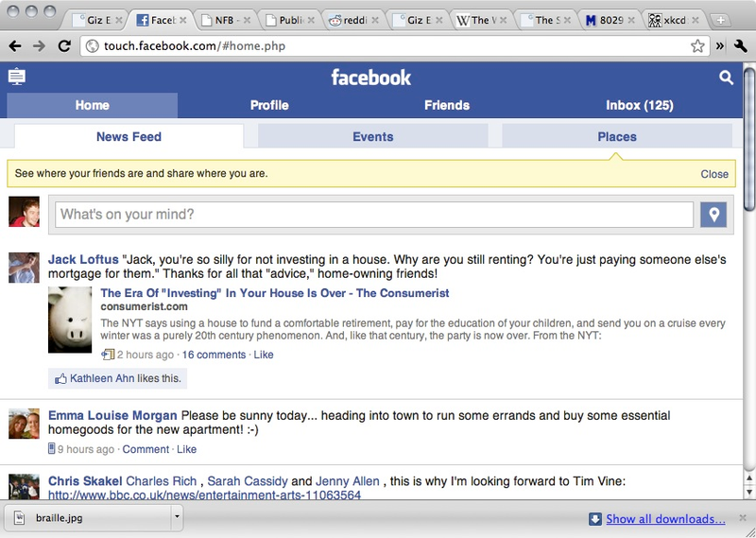Viewport: 756px width, 538px height.
Task: Switch to the reddit browser tab
Action: [354, 20]
